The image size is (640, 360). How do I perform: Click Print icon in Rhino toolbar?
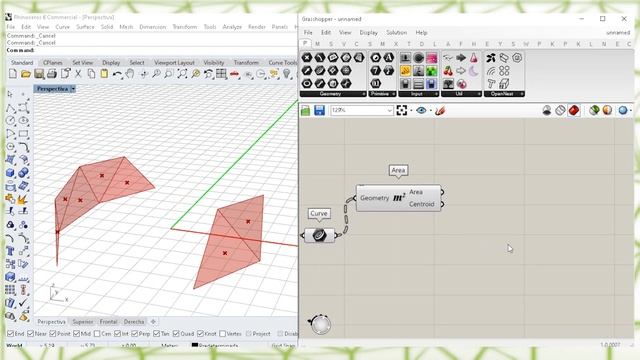[52, 74]
